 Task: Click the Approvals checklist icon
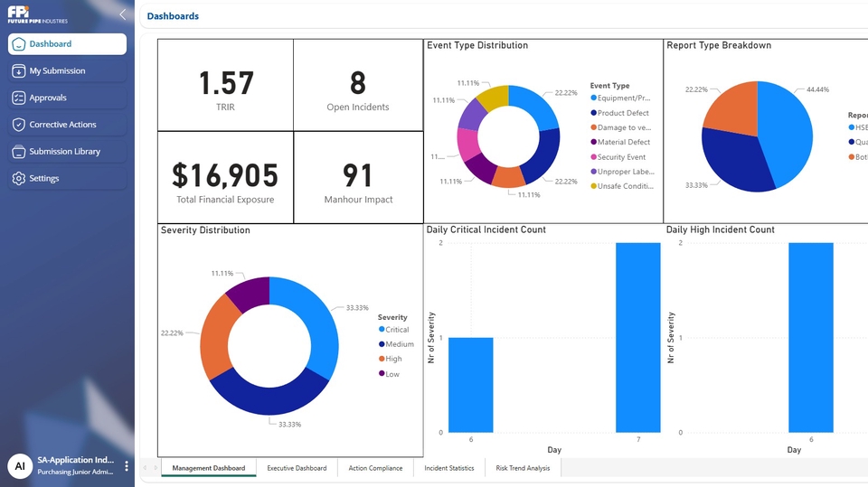coord(19,98)
